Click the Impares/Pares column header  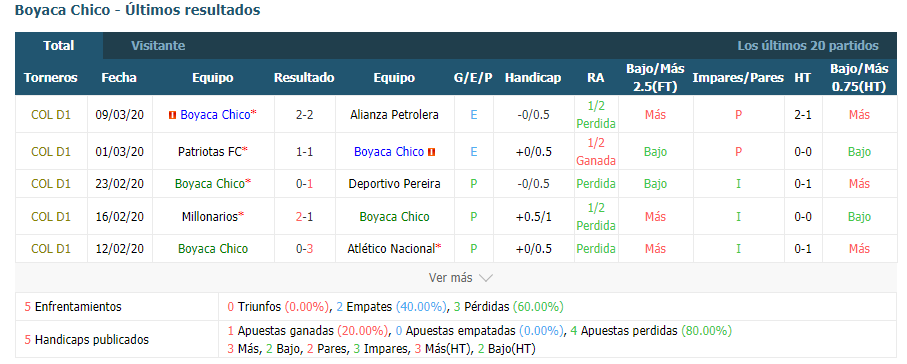(x=738, y=78)
